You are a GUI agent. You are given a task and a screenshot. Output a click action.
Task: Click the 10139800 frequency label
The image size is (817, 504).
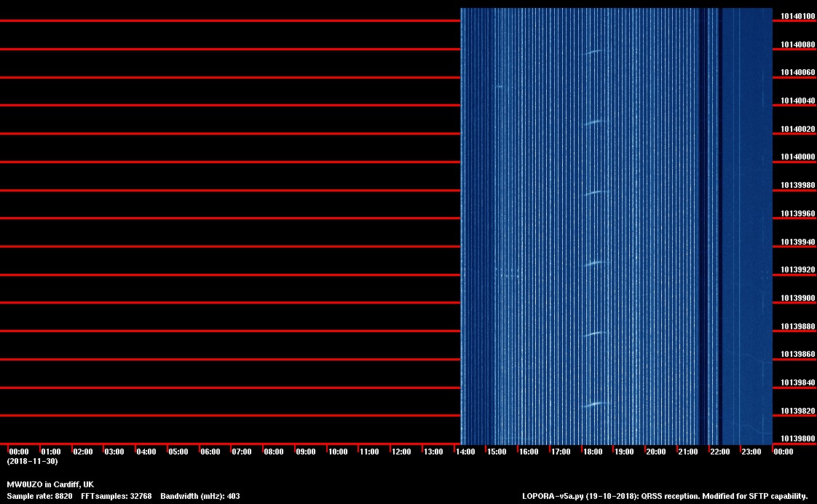pyautogui.click(x=797, y=438)
